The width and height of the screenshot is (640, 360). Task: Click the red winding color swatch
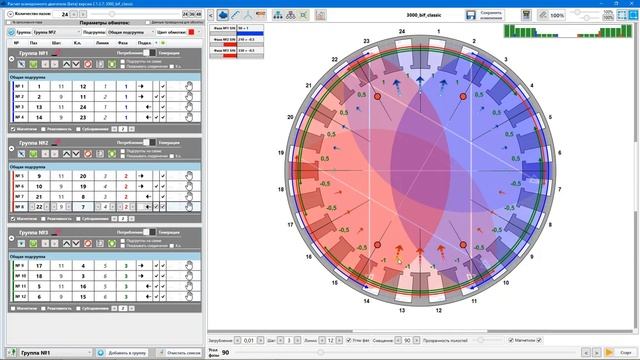coord(191,32)
